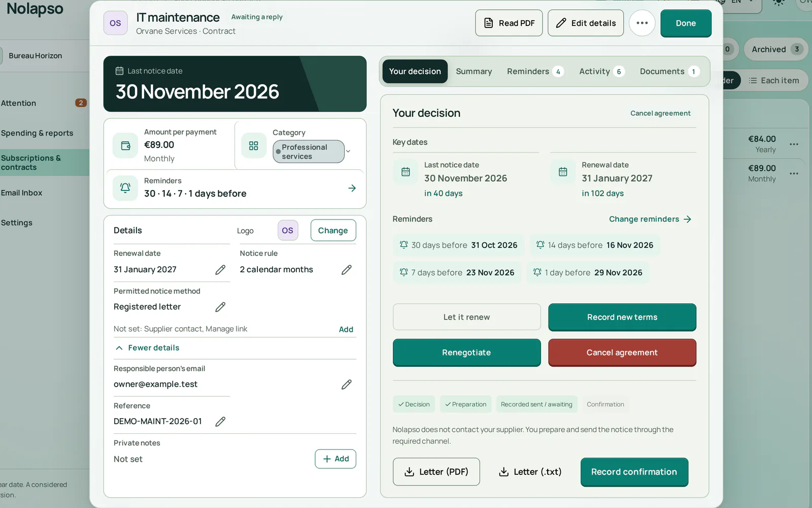
Task: Open options for the €89.00 Monthly row
Action: tap(794, 174)
